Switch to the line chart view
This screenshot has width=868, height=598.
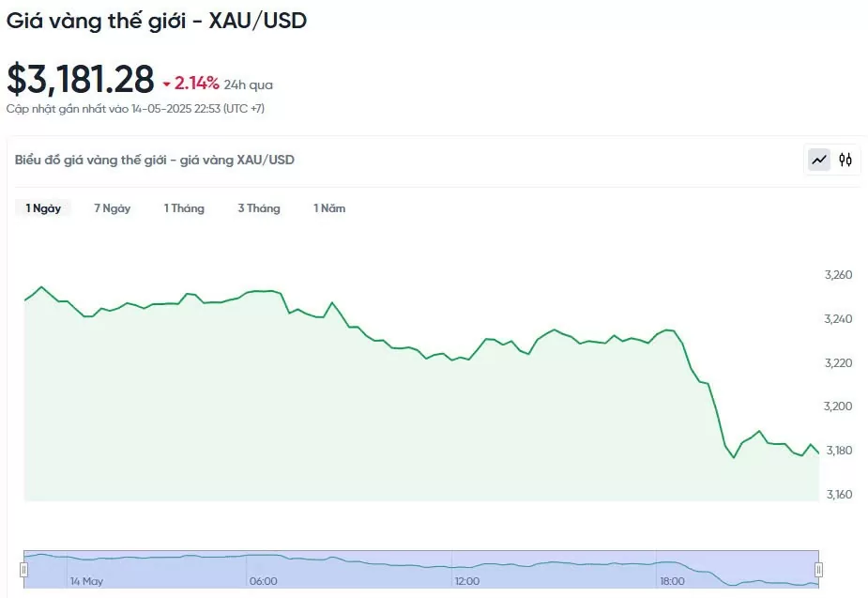pos(819,160)
